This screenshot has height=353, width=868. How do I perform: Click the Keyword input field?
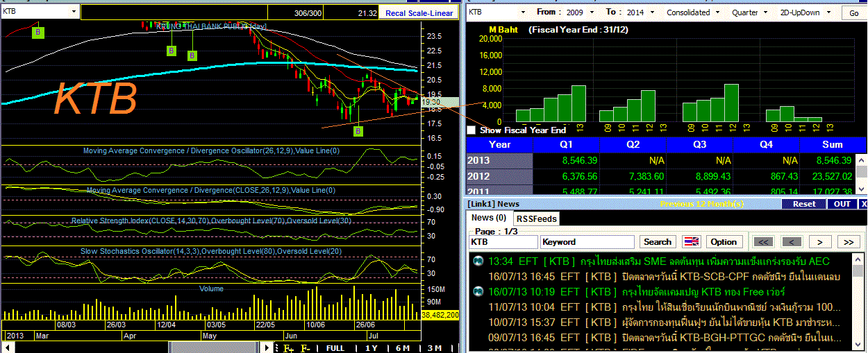(587, 241)
